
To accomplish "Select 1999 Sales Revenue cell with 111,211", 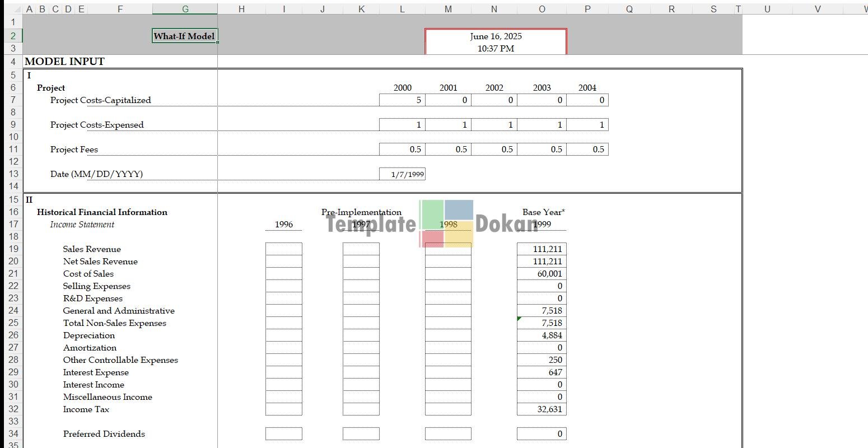I will click(x=542, y=249).
